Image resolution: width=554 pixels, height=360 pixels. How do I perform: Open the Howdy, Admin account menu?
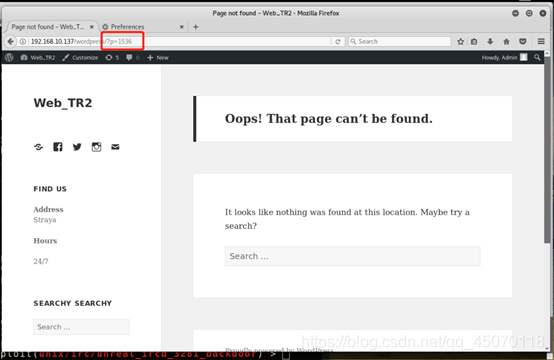pos(504,57)
